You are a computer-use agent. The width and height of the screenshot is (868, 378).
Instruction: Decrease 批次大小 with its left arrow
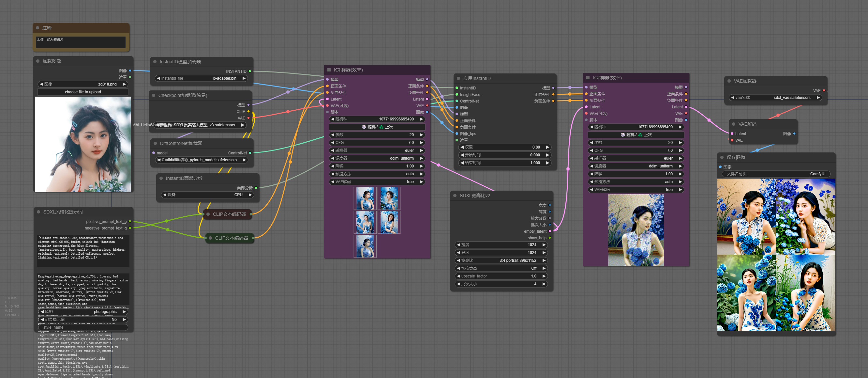click(x=458, y=284)
